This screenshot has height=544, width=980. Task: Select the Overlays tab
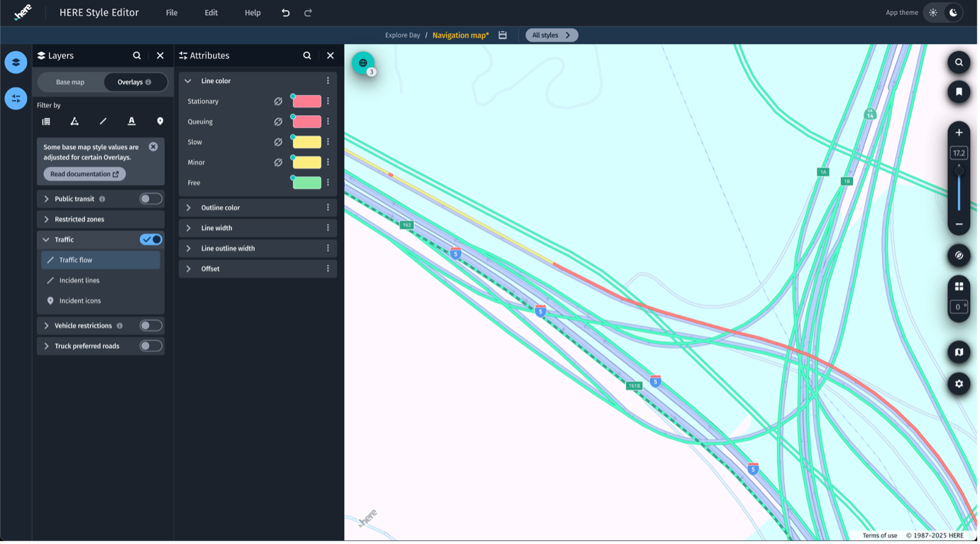coord(135,82)
